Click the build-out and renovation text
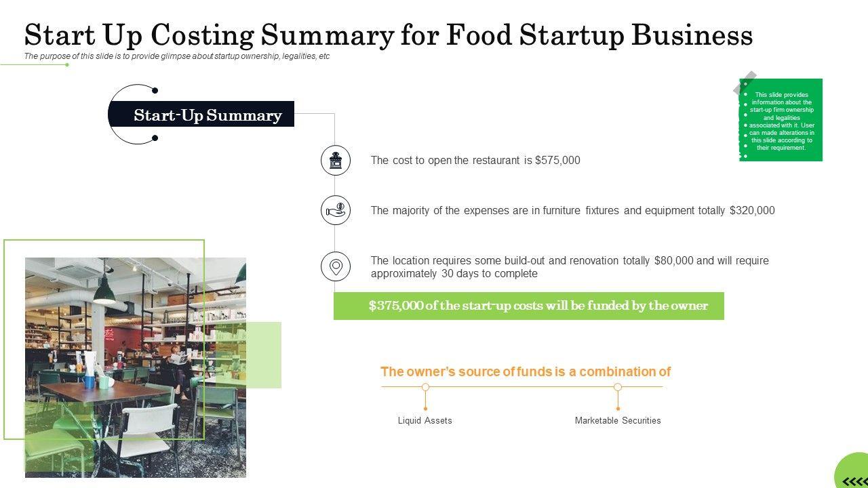Image resolution: width=868 pixels, height=488 pixels. coord(570,267)
